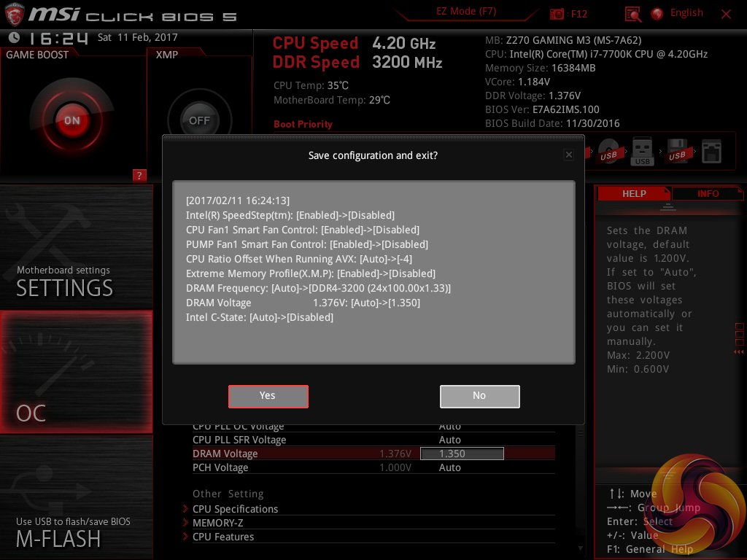The image size is (747, 560).
Task: Open the M-FLASH section
Action: [76, 497]
